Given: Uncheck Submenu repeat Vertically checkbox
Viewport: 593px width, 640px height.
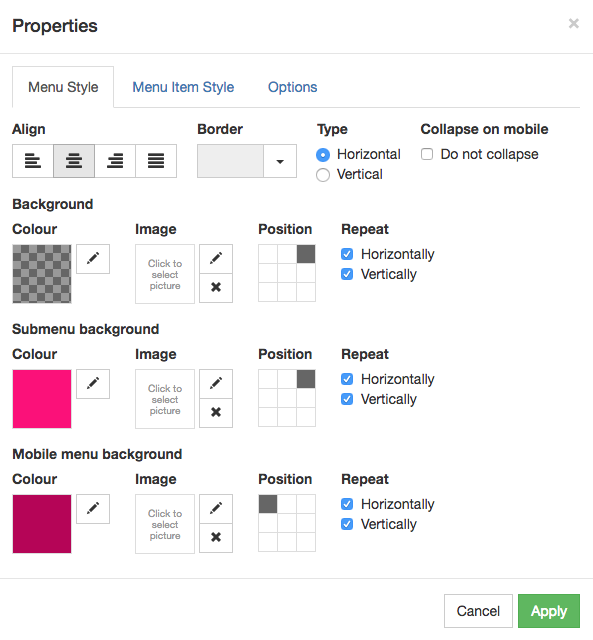Looking at the screenshot, I should [x=347, y=399].
